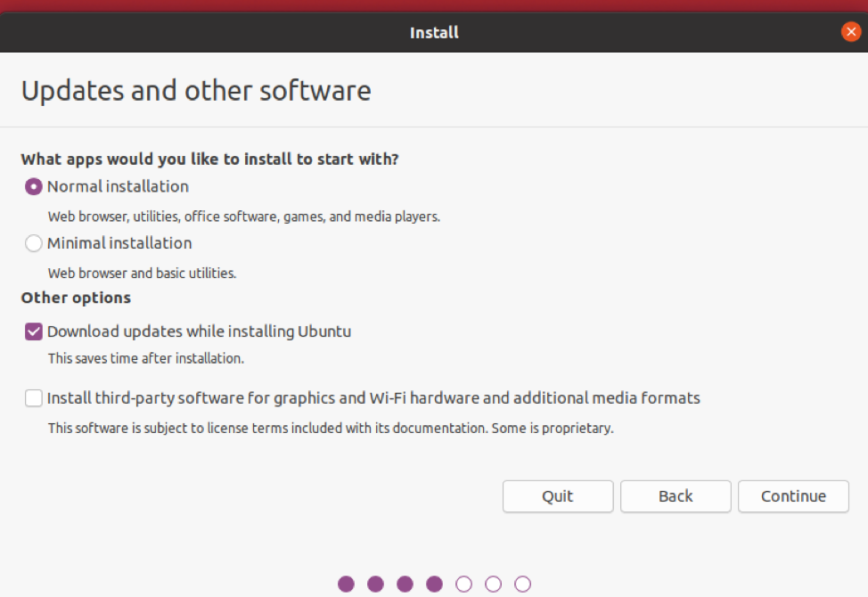Enable the Install third-party software checkbox
This screenshot has height=597, width=868.
click(x=34, y=398)
